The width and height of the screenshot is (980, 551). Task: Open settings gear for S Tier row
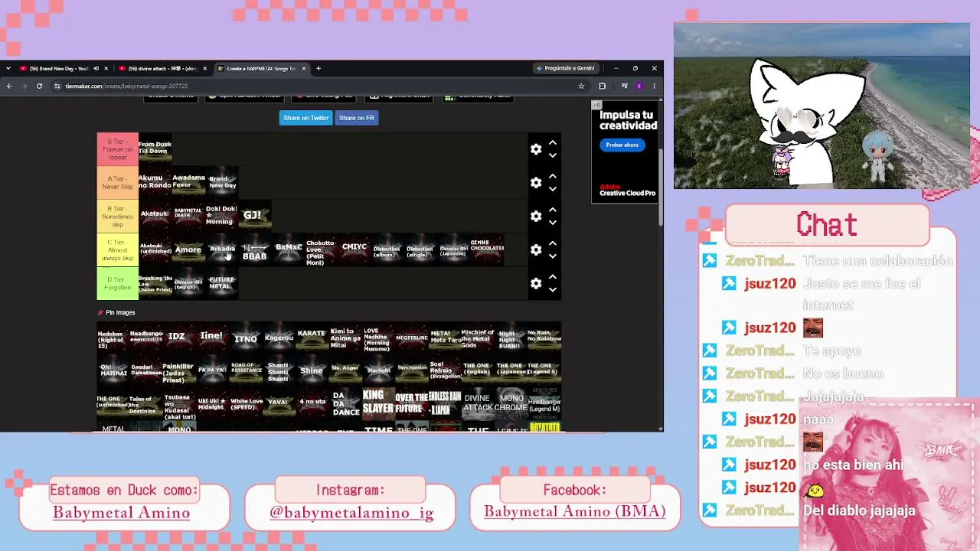(536, 149)
